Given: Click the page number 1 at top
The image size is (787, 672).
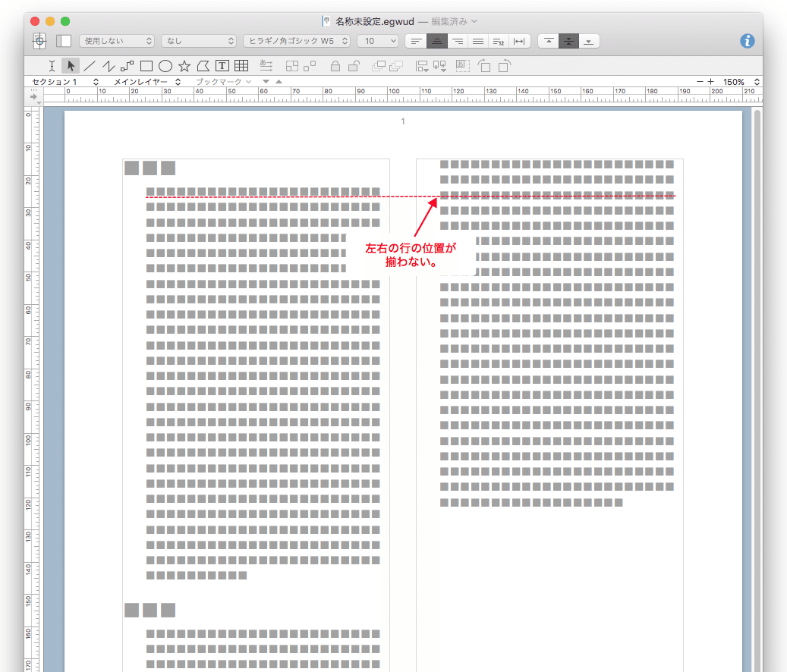Looking at the screenshot, I should (402, 121).
